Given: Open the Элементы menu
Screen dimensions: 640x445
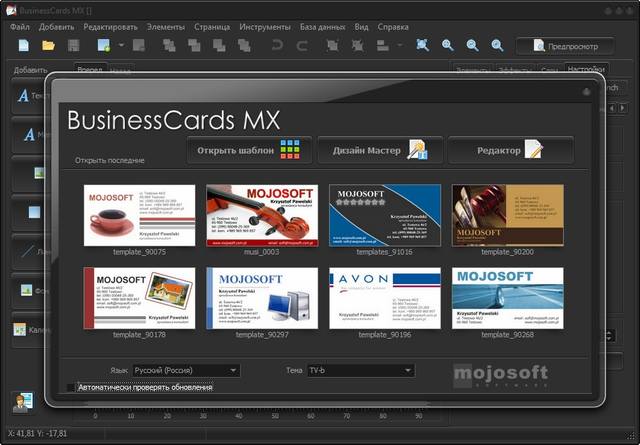Looking at the screenshot, I should point(166,27).
